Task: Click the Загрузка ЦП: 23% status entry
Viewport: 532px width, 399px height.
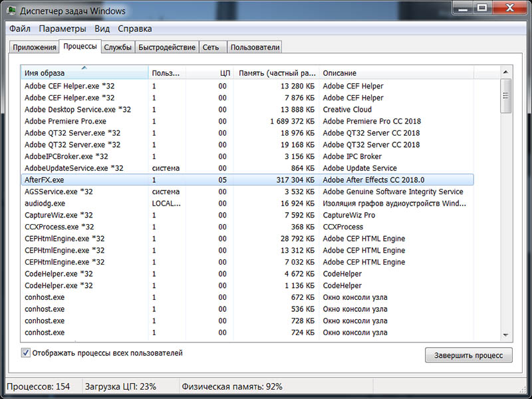Action: point(120,386)
